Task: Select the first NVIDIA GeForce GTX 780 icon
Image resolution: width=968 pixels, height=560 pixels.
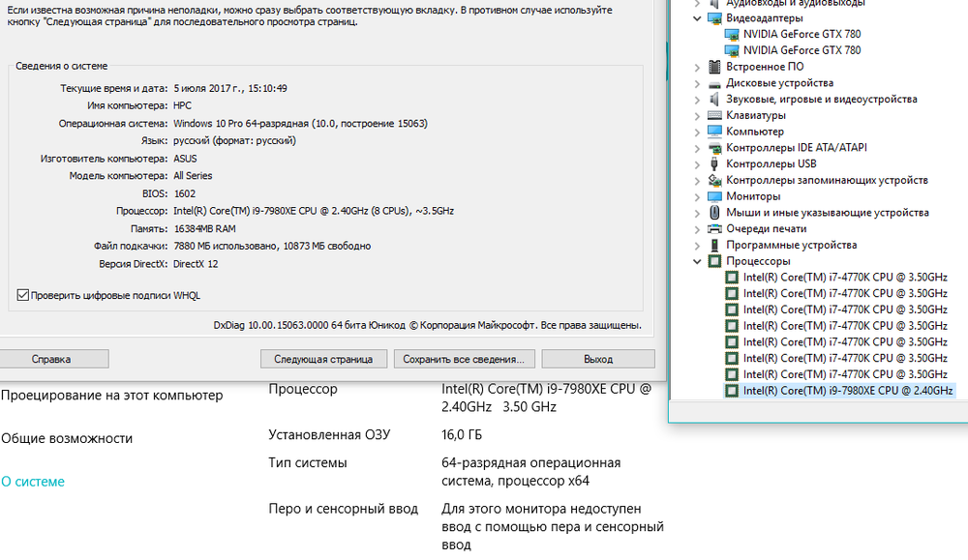Action: tap(732, 34)
